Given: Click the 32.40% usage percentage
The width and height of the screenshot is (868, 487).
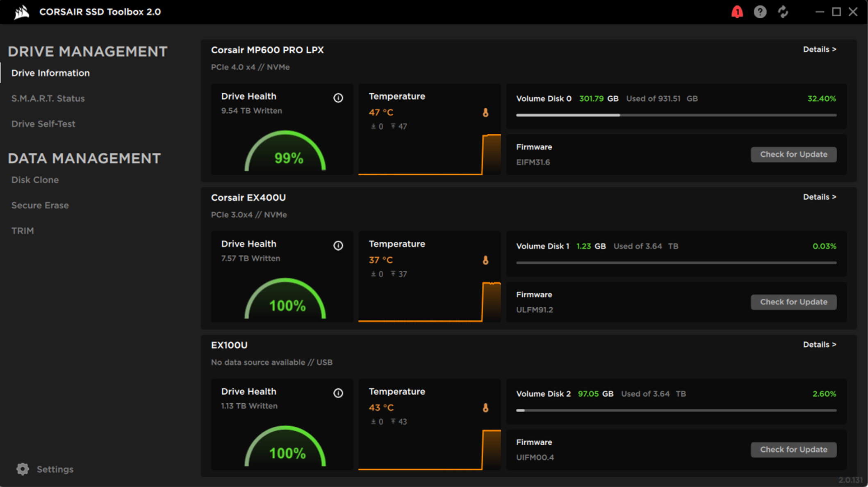Looking at the screenshot, I should pyautogui.click(x=822, y=98).
